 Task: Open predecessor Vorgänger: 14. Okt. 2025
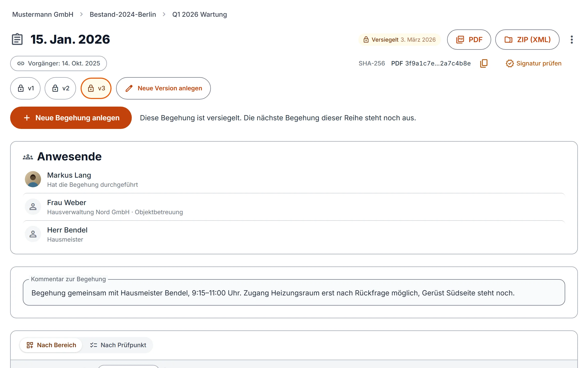59,63
